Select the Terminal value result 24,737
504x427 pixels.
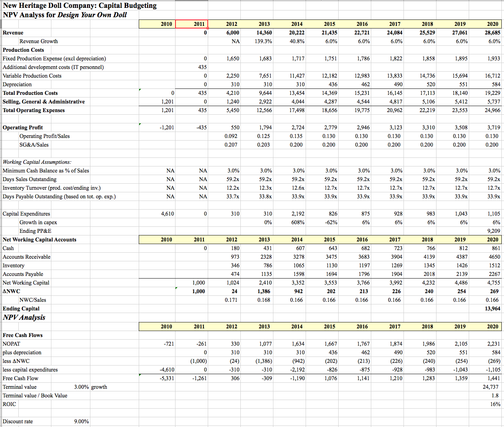pos(490,387)
